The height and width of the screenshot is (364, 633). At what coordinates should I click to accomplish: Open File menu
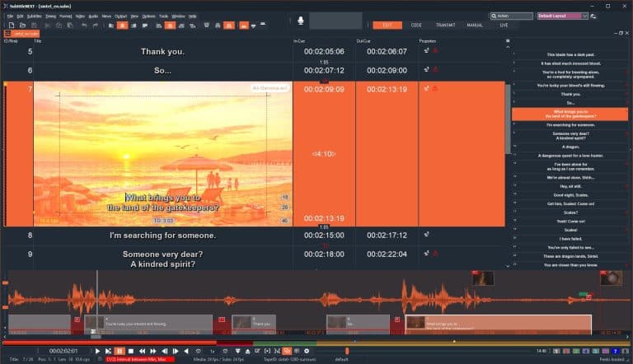(10, 16)
